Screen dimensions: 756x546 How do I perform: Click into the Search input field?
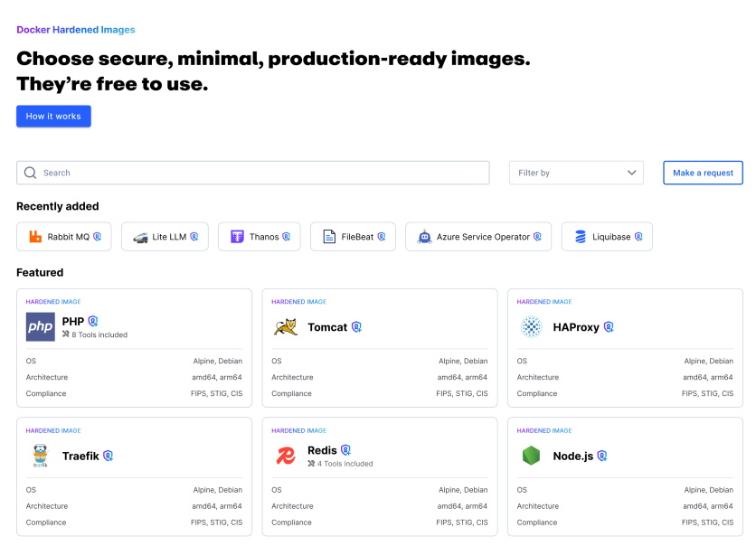pos(262,173)
